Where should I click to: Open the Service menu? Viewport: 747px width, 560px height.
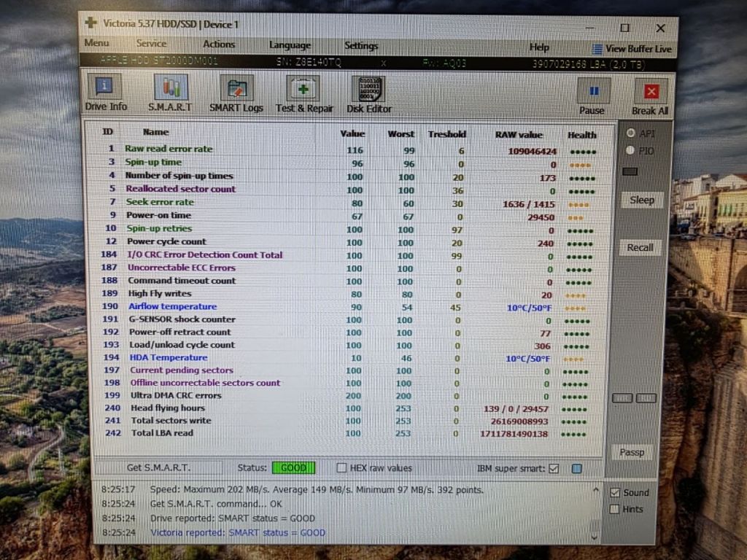(x=152, y=43)
